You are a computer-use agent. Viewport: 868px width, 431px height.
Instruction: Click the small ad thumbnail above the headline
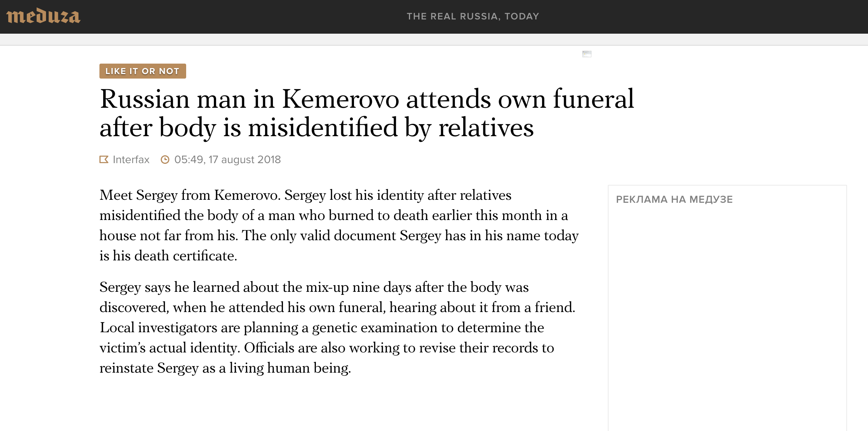tap(587, 54)
